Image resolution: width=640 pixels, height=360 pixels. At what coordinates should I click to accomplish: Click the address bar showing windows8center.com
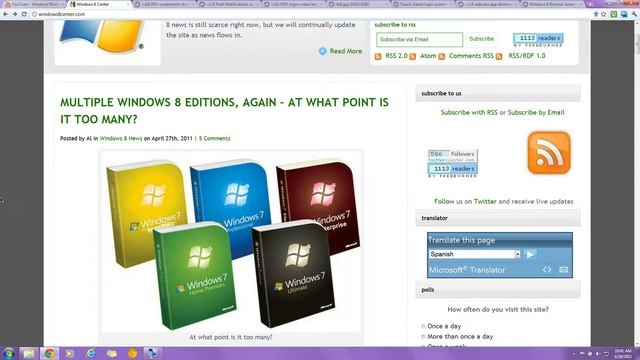pyautogui.click(x=310, y=14)
